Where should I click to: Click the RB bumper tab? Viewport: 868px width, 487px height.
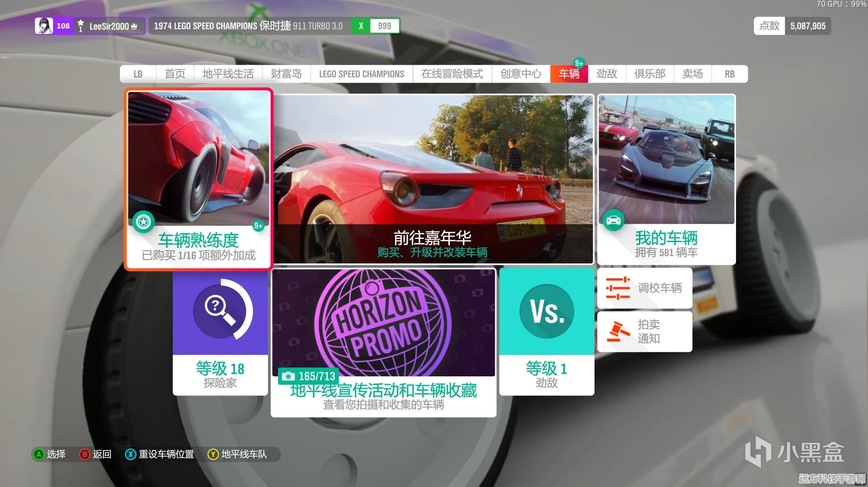[729, 74]
